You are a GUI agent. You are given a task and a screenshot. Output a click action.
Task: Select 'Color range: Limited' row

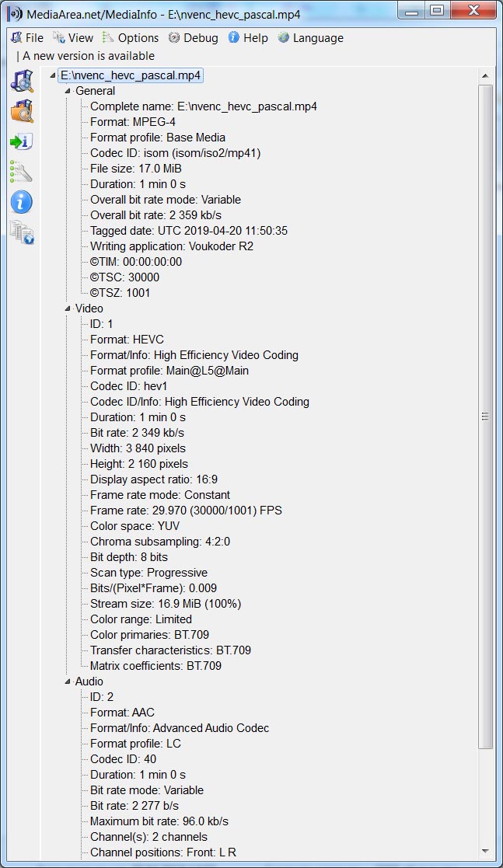tap(141, 619)
